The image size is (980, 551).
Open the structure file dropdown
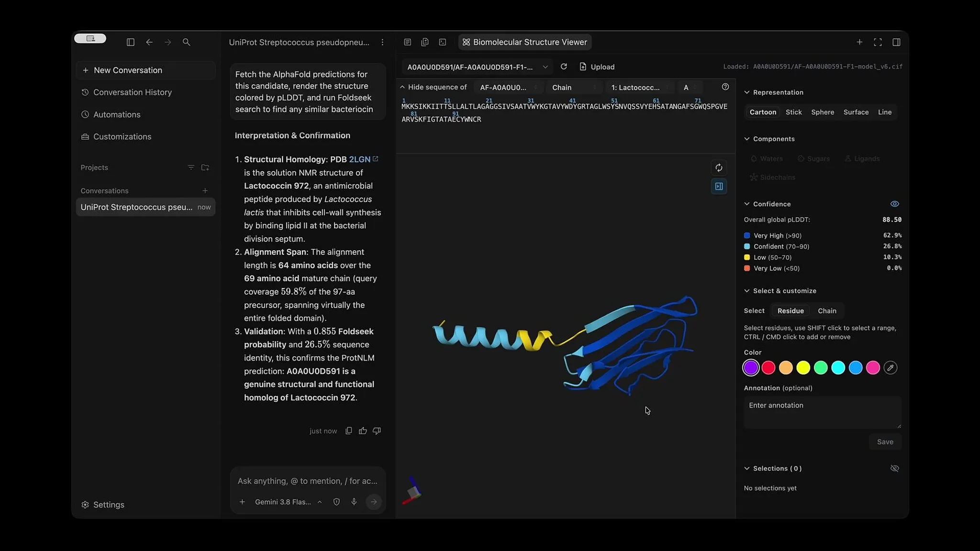click(477, 67)
